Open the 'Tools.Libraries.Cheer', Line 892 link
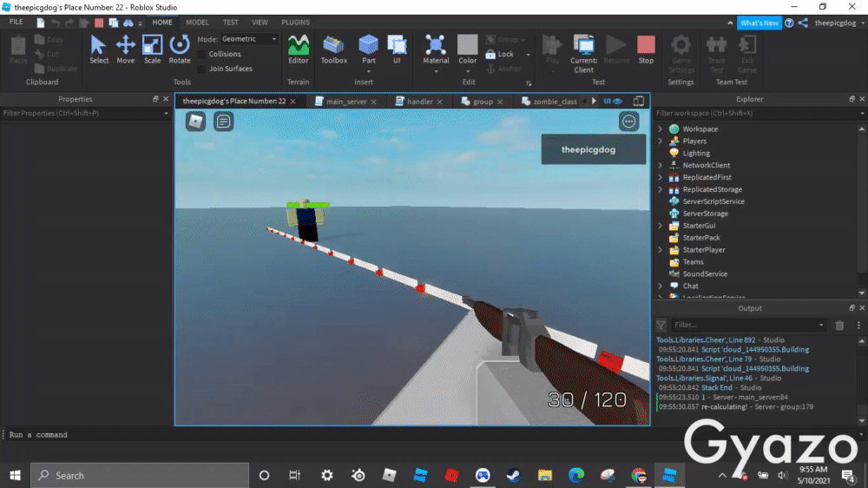The width and height of the screenshot is (868, 488). point(706,340)
